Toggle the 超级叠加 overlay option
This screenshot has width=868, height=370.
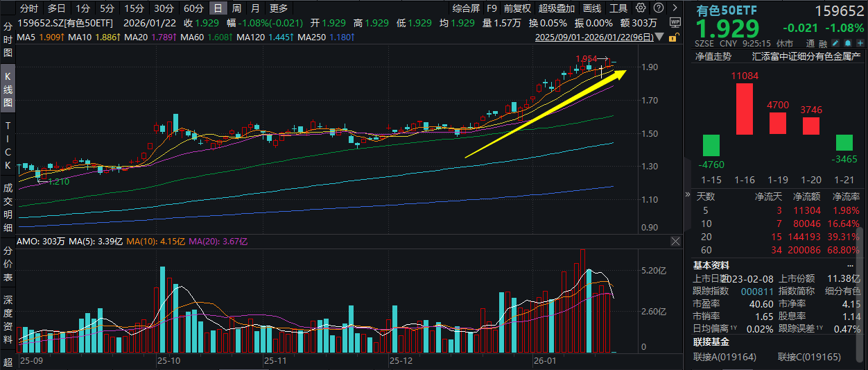coord(557,8)
